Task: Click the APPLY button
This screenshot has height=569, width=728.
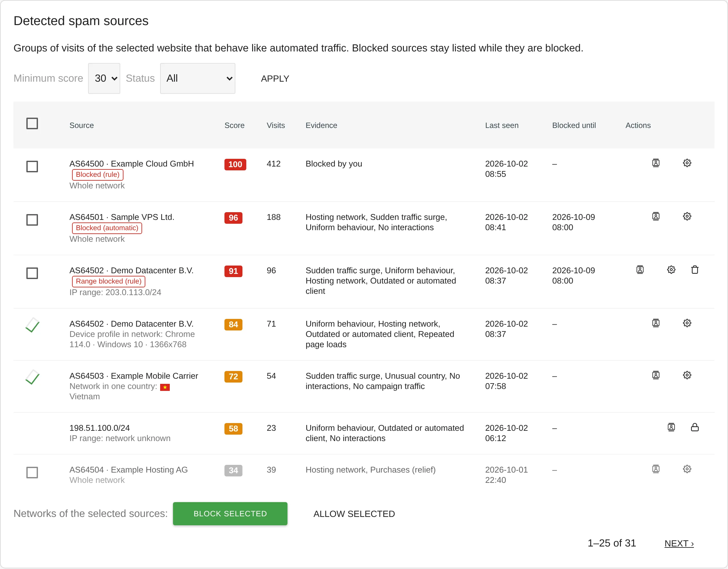Action: click(x=275, y=79)
